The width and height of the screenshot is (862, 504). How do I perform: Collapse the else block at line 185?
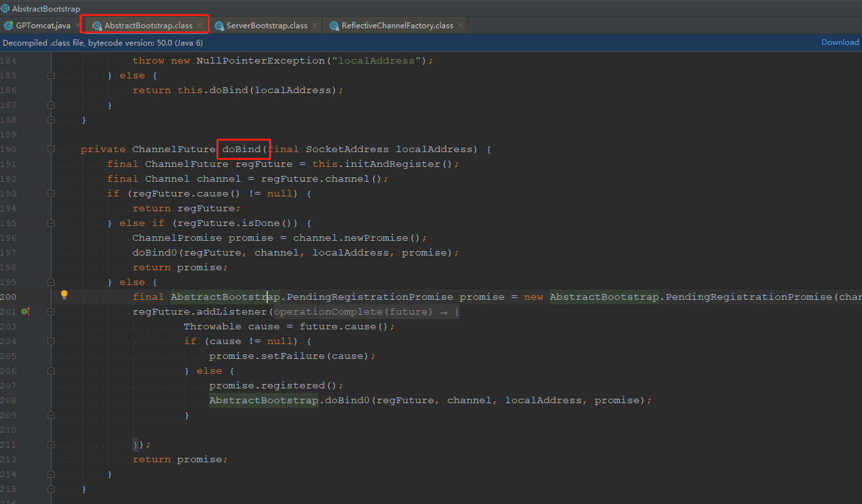51,76
